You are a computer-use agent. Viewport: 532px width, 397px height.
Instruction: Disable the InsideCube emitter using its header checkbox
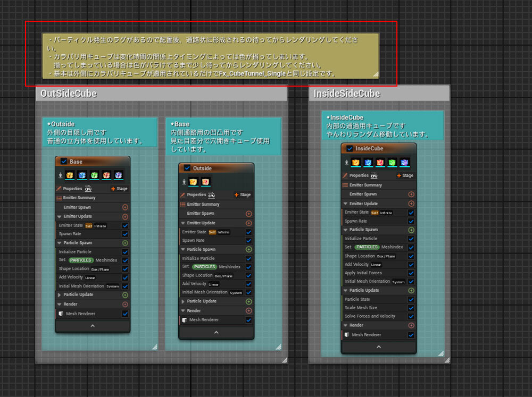(x=350, y=149)
